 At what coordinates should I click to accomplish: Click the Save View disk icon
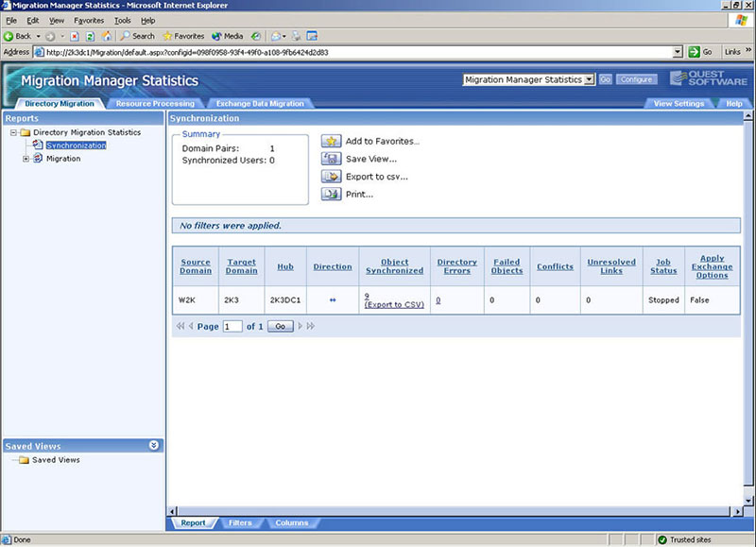pos(332,159)
